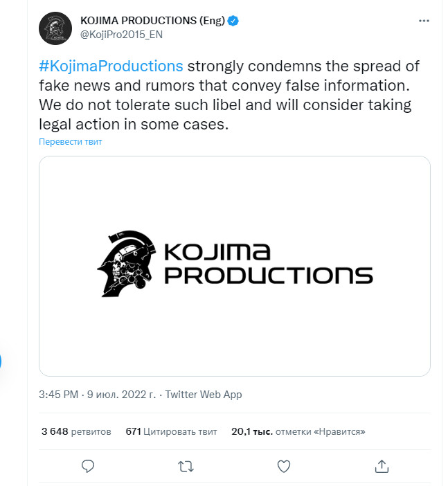Like the tweet with the heart icon
448x486 pixels.
[x=283, y=466]
